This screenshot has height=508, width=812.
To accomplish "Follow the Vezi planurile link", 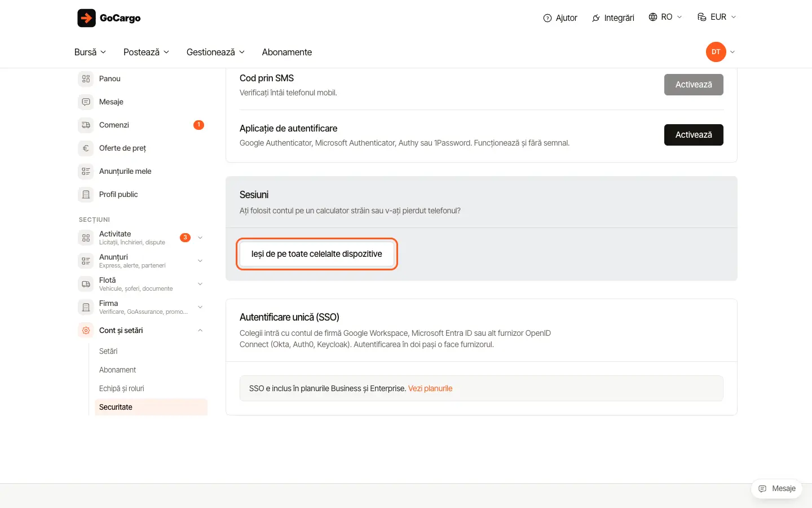I will 430,388.
